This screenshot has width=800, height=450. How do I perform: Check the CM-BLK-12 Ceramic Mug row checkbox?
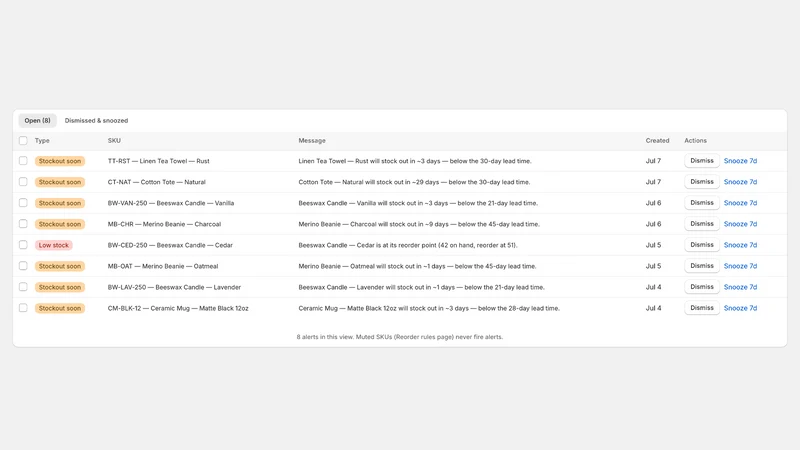point(23,308)
